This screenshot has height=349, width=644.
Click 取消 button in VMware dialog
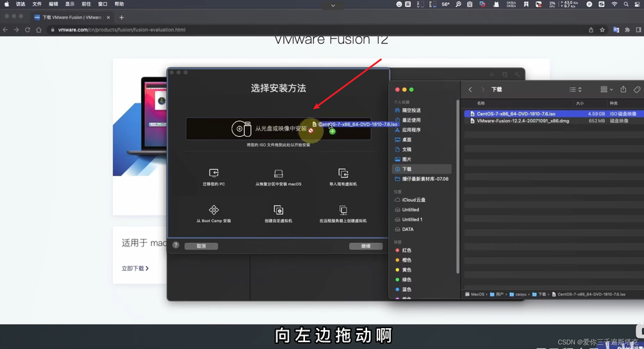[x=201, y=246]
